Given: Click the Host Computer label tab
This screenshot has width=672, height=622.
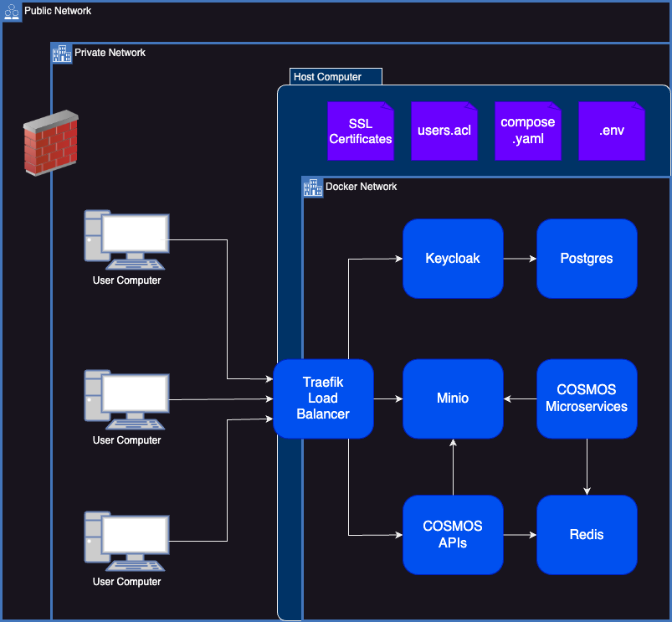Looking at the screenshot, I should (x=336, y=77).
